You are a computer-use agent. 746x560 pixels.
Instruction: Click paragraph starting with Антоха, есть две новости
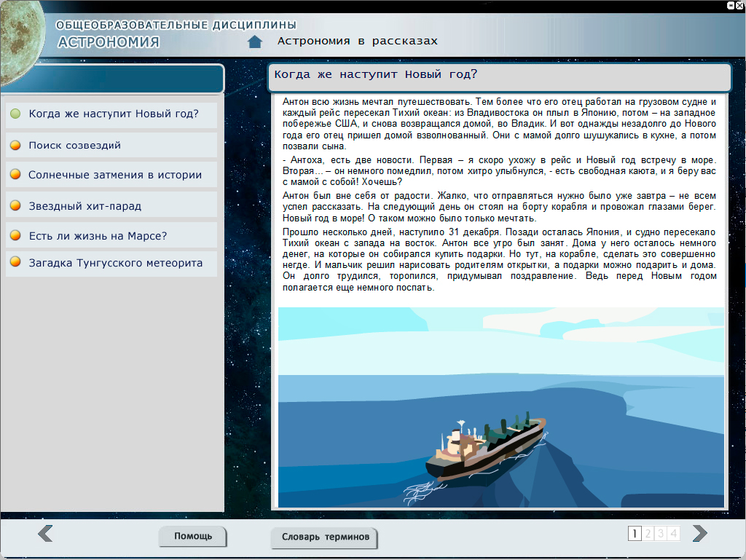click(x=499, y=170)
